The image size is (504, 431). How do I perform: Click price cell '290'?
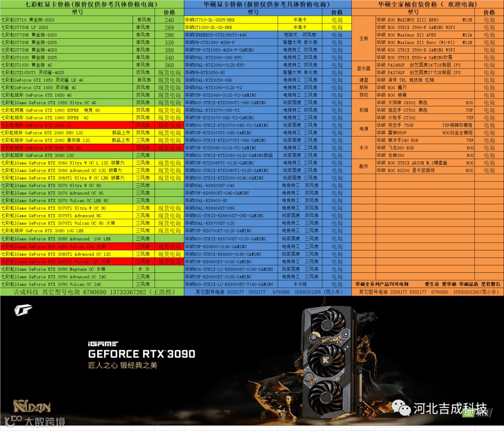[169, 35]
